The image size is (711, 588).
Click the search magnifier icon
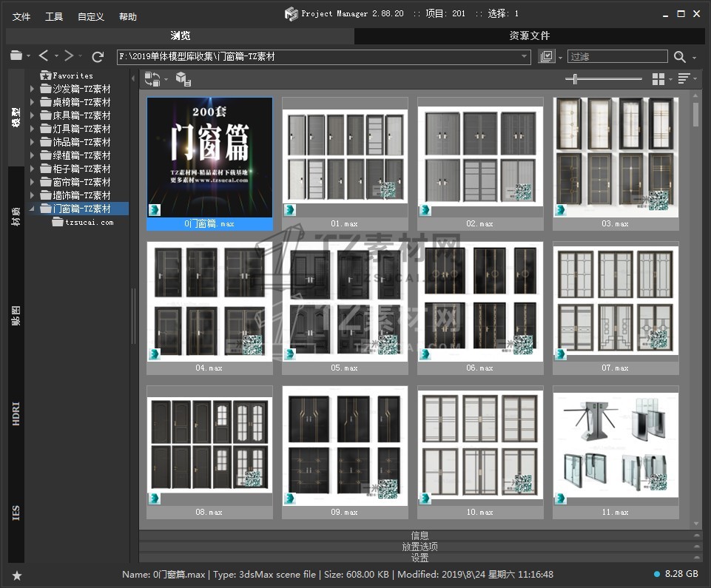[679, 56]
